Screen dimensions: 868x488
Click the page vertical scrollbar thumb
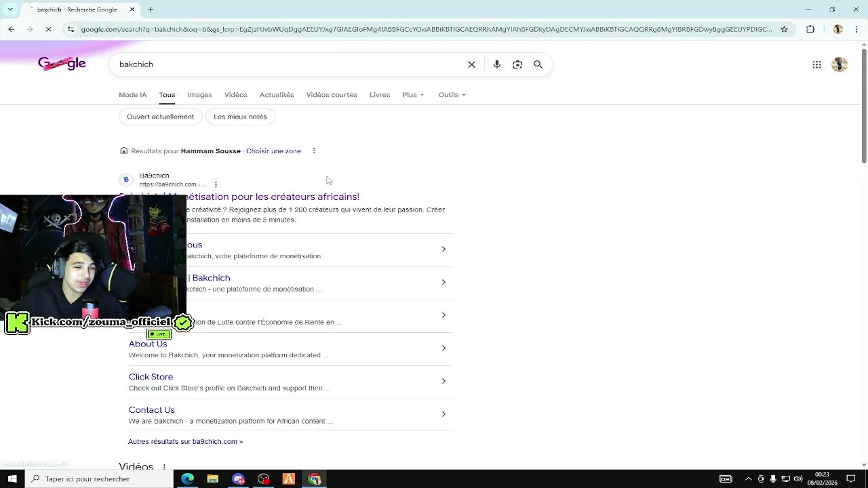pyautogui.click(x=863, y=105)
